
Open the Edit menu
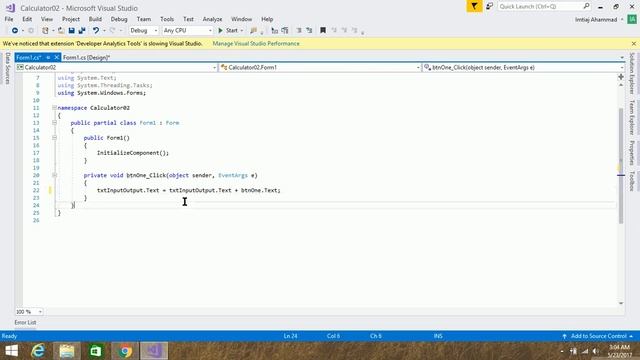27,19
